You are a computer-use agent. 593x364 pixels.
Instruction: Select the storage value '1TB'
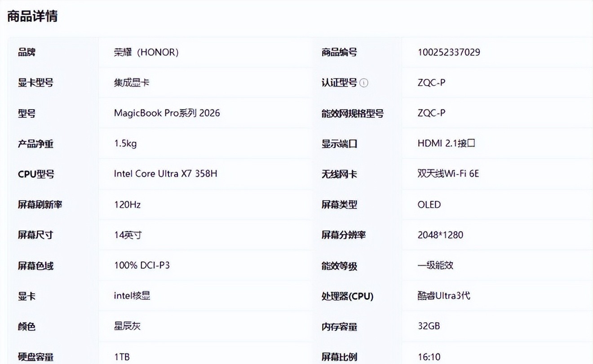(x=122, y=357)
